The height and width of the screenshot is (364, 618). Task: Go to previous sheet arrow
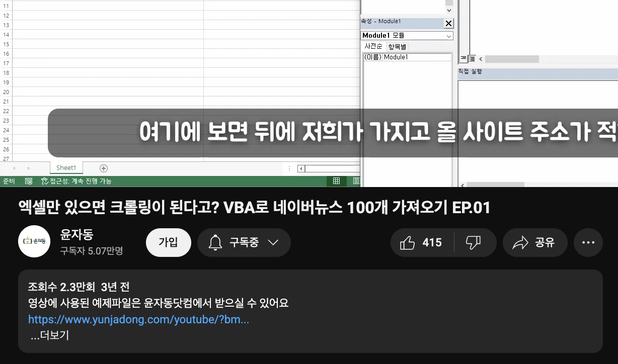pos(14,168)
